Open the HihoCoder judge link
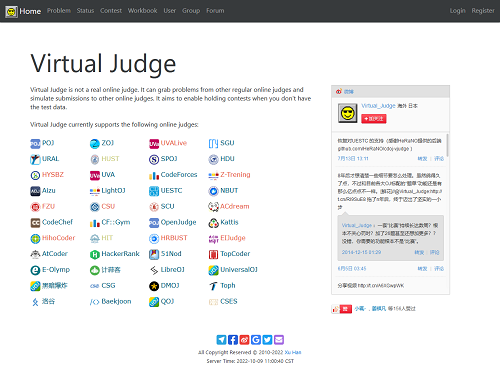 pos(58,238)
